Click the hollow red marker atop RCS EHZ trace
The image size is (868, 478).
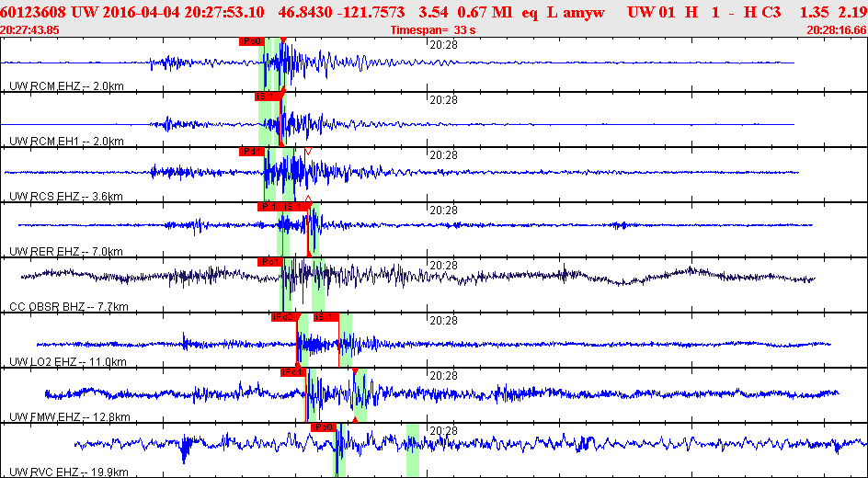[308, 151]
